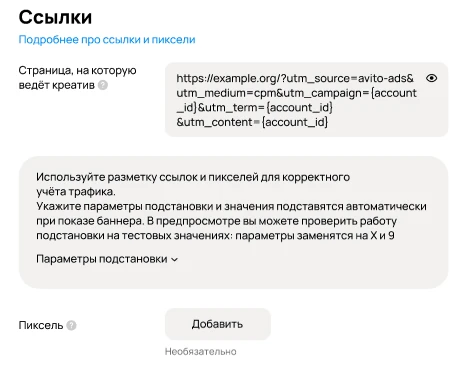
Task: Place cursor on https://example.org URL line
Action: [295, 78]
